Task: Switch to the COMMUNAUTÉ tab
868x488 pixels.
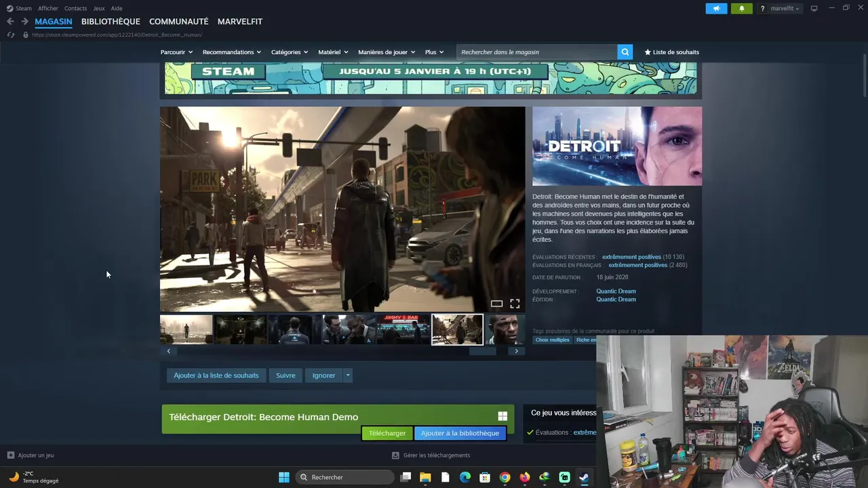Action: tap(179, 22)
